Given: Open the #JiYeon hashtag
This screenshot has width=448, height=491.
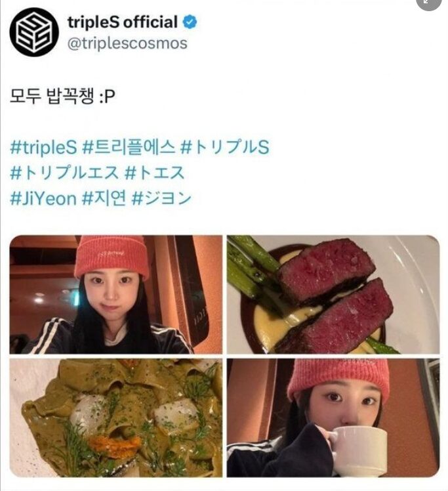Looking at the screenshot, I should point(43,198).
